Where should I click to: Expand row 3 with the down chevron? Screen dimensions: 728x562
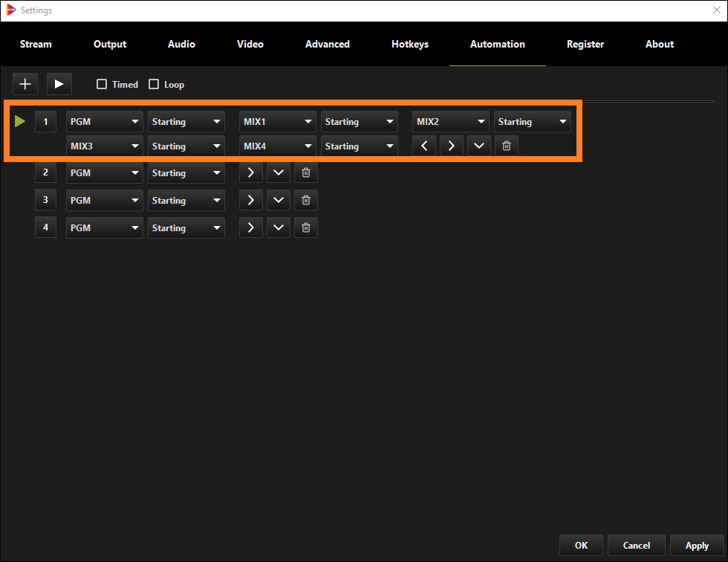click(278, 200)
